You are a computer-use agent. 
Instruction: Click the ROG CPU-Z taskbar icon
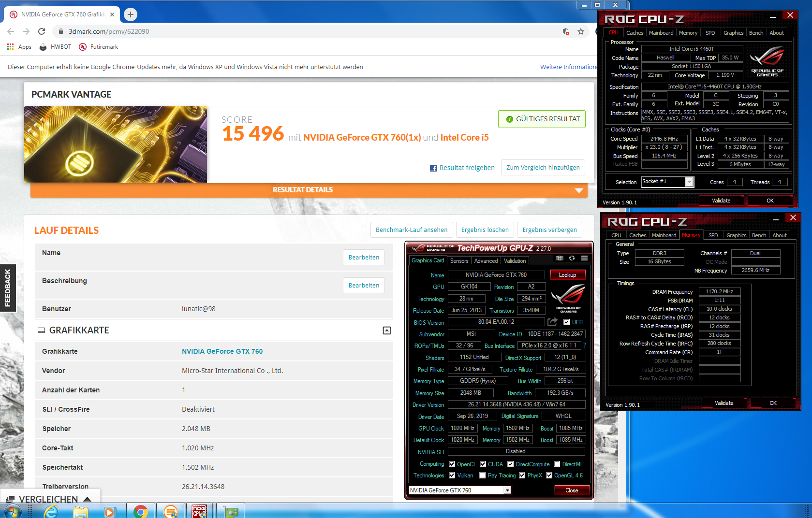(x=199, y=511)
